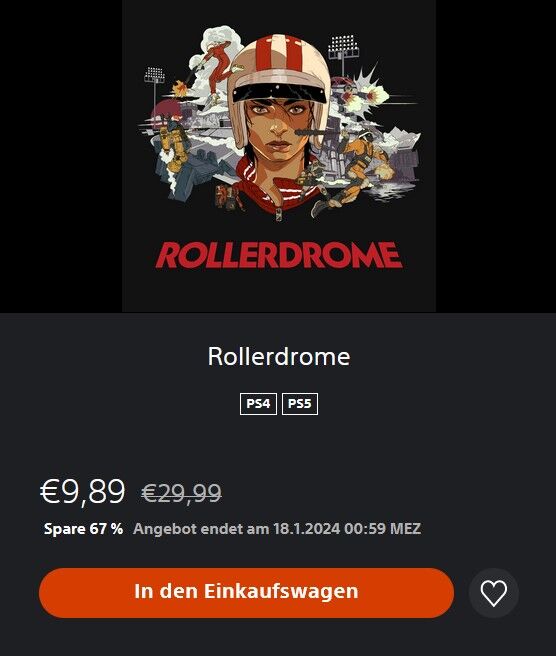This screenshot has width=556, height=656.
Task: Click the discounted price €9,89
Action: click(82, 491)
